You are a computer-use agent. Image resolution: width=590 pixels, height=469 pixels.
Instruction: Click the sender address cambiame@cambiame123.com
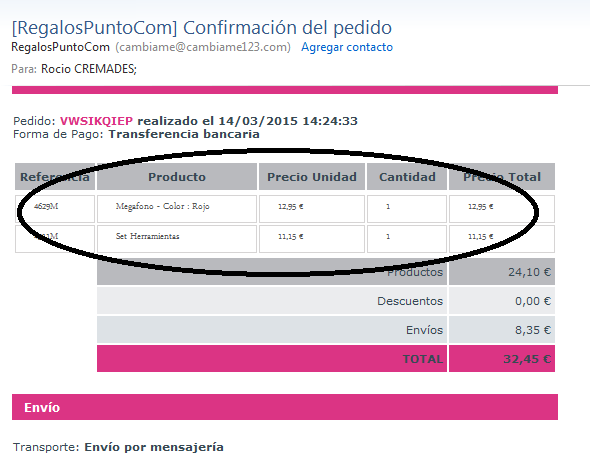[203, 47]
